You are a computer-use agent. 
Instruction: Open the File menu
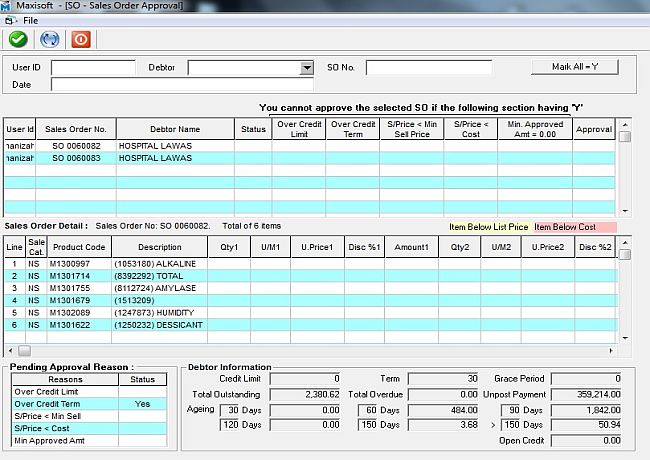coord(31,20)
